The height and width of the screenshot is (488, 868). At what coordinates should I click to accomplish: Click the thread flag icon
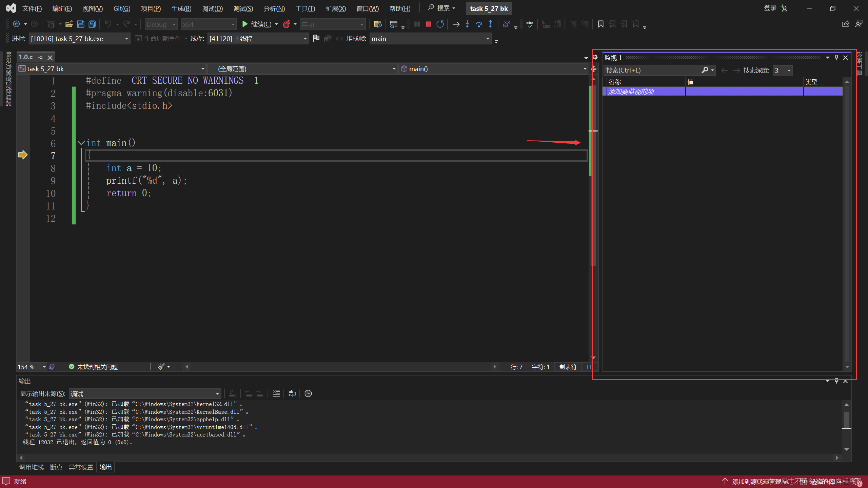316,38
